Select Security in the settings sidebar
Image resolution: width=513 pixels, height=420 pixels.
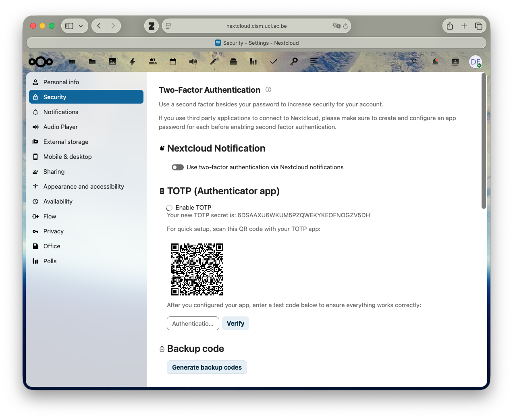(x=86, y=97)
